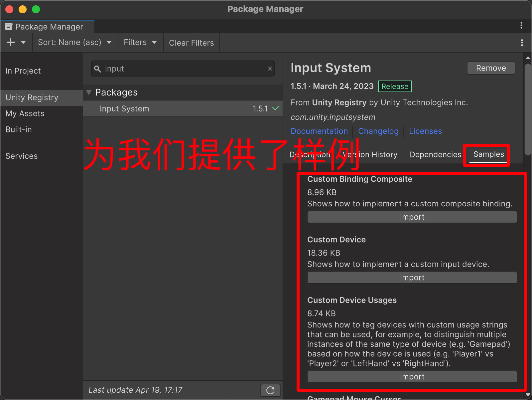Image resolution: width=532 pixels, height=400 pixels.
Task: Click the com.unity.inputsystem package ID text
Action: [x=333, y=117]
